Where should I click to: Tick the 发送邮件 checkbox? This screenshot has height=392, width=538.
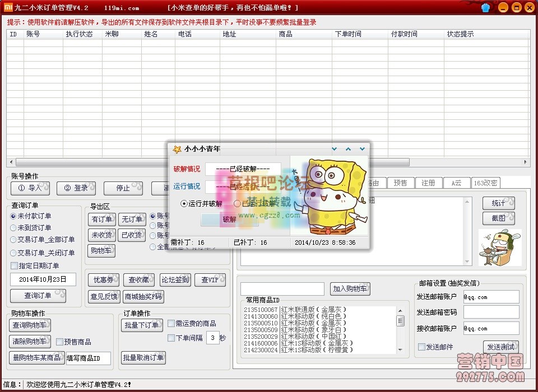(x=421, y=347)
